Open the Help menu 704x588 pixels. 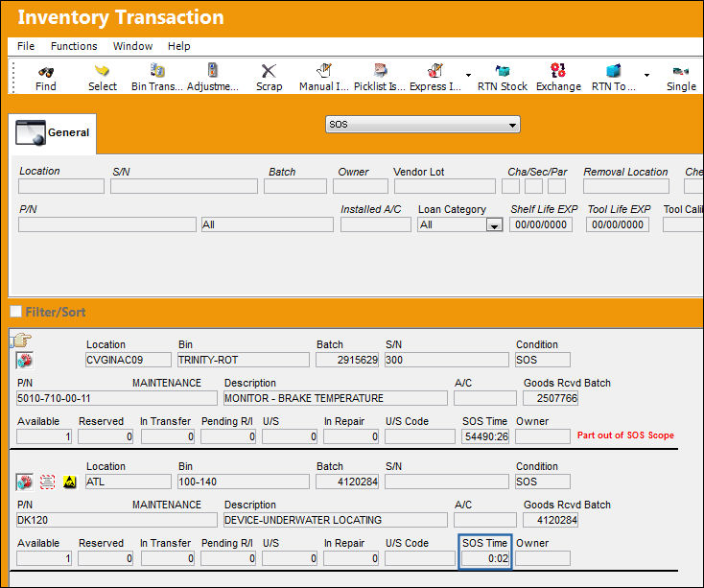pyautogui.click(x=178, y=46)
